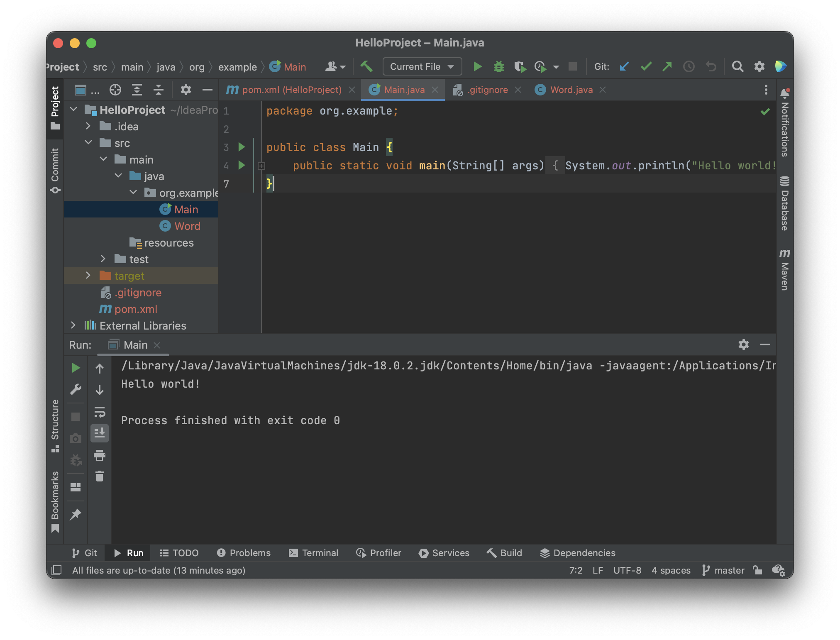Expand the target folder in tree
The height and width of the screenshot is (640, 840).
coord(88,276)
